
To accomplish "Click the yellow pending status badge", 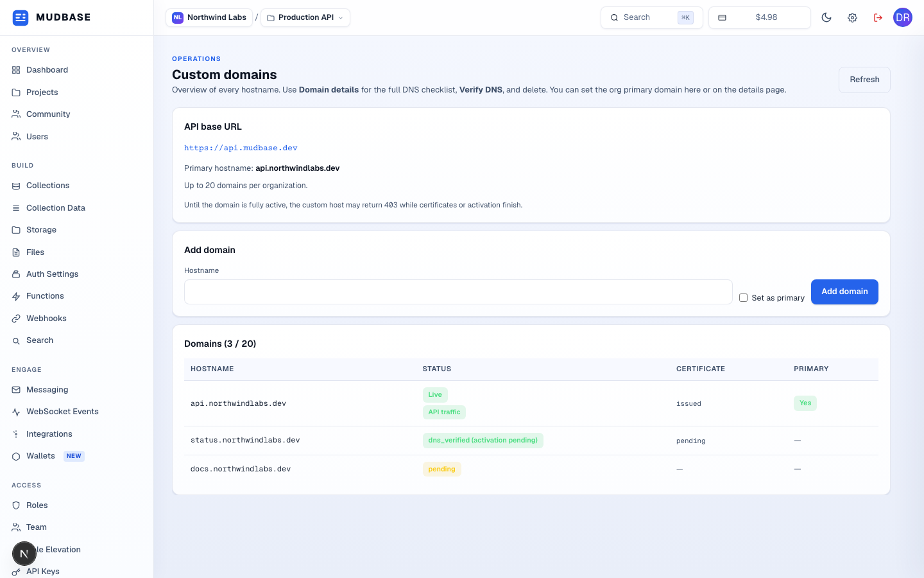I will tap(441, 469).
